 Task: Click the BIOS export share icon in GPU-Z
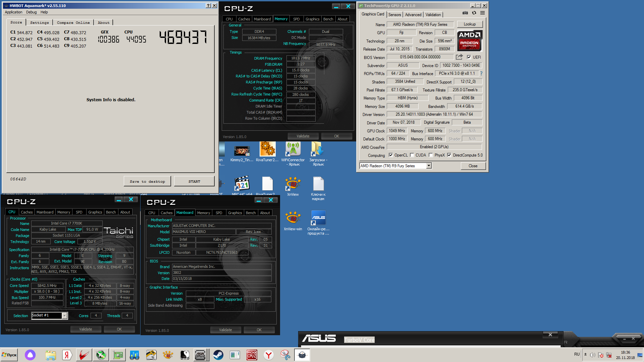(x=459, y=57)
